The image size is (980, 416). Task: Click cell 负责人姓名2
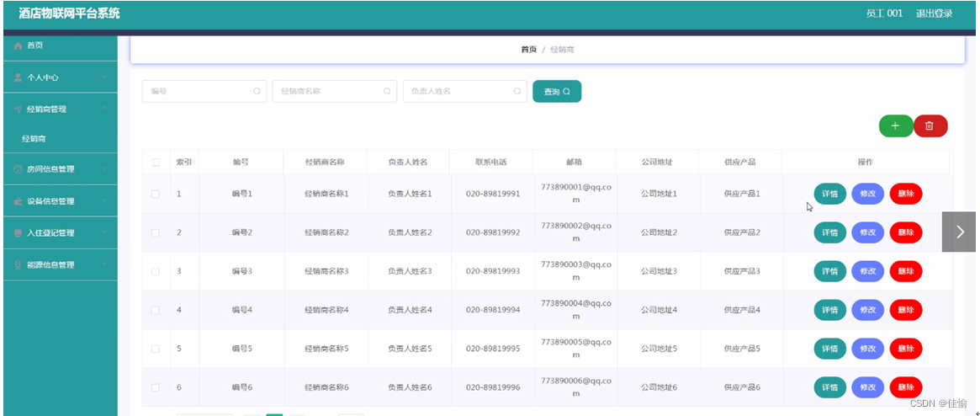click(410, 232)
